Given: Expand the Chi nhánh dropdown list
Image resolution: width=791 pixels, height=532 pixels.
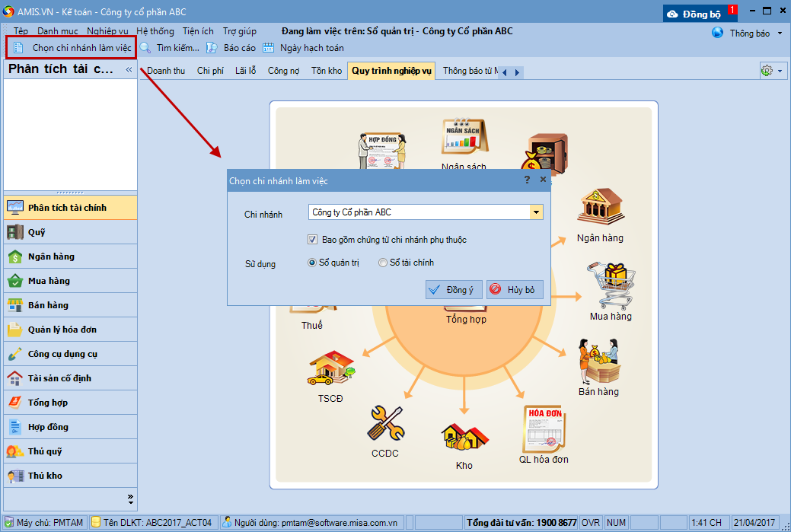Looking at the screenshot, I should (537, 212).
